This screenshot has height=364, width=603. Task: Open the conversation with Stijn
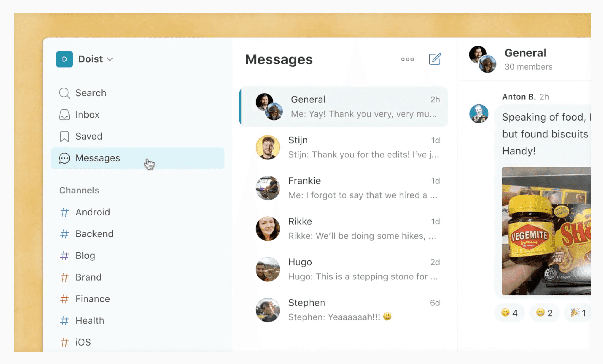pyautogui.click(x=344, y=147)
